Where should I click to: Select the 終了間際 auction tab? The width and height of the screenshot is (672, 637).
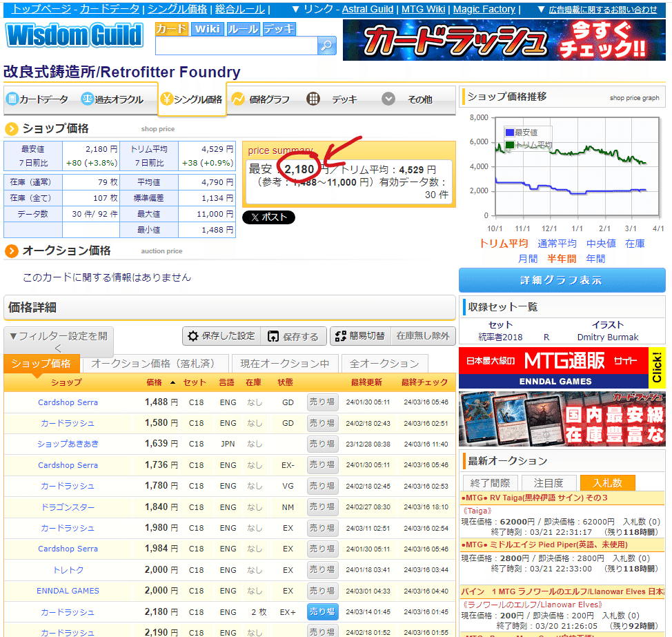490,483
